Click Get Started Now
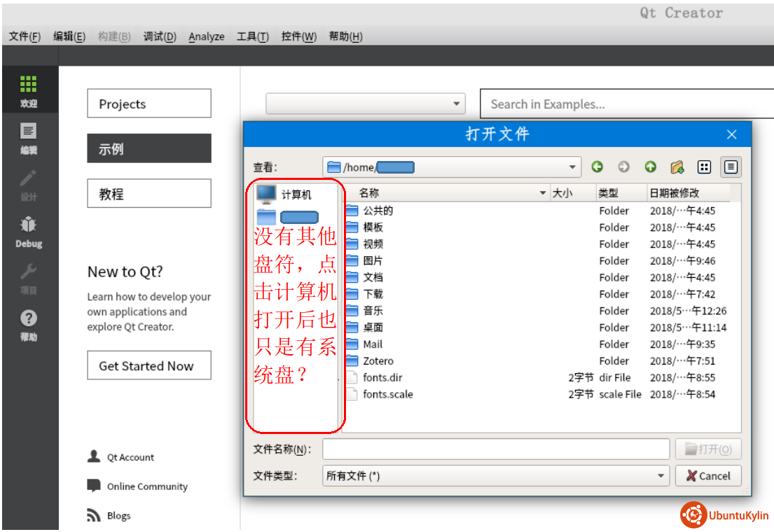Viewport: 774px width, 532px height. pyautogui.click(x=149, y=365)
